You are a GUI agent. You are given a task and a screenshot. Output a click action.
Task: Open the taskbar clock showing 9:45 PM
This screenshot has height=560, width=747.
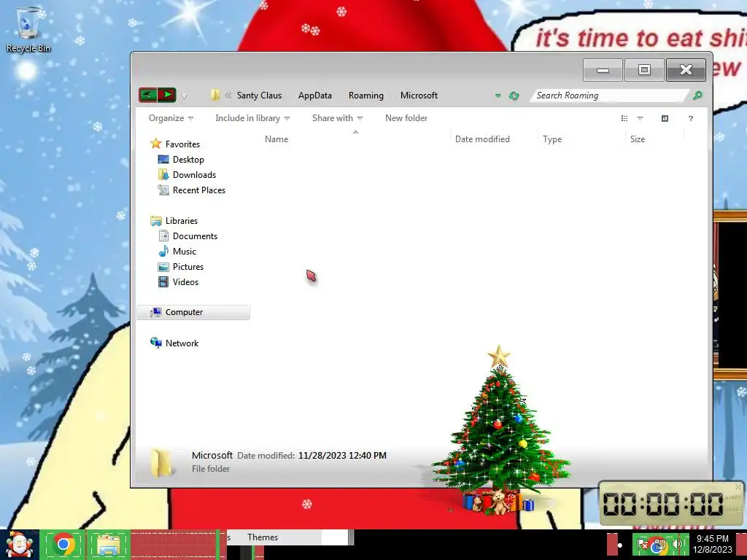712,544
